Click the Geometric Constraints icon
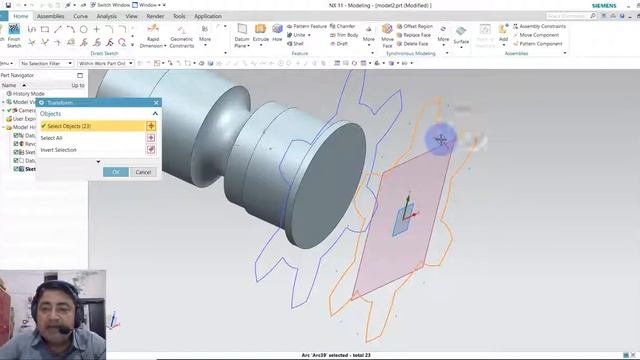The image size is (640, 360). pos(182,30)
